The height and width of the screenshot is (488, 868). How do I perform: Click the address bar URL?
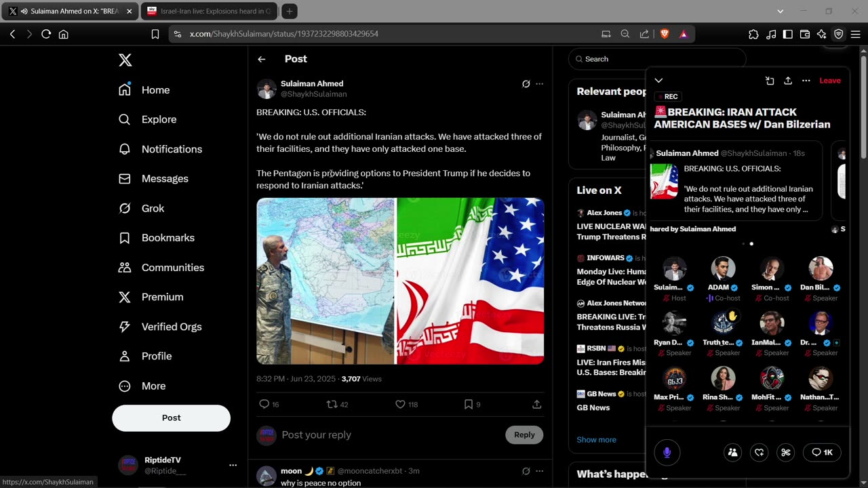tap(284, 34)
